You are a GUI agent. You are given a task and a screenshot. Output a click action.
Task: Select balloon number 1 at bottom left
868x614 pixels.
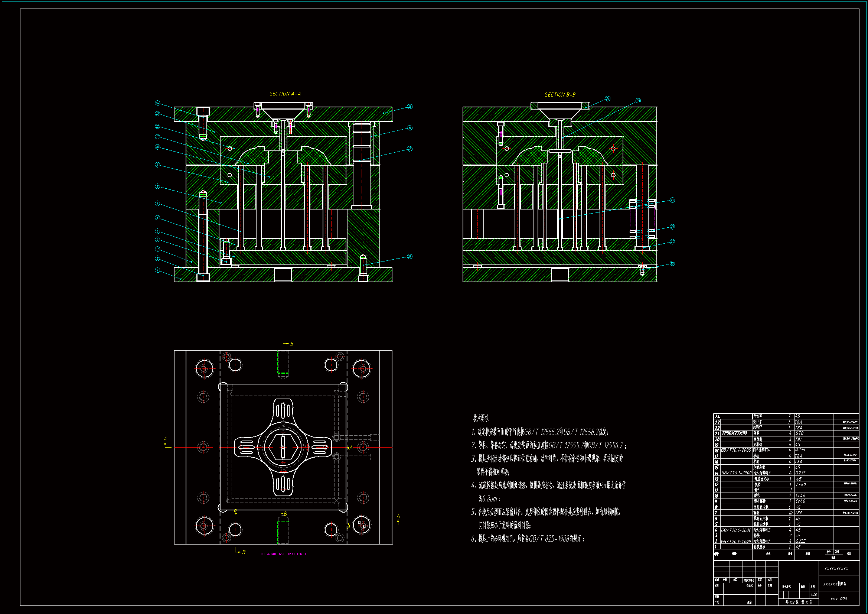click(x=158, y=270)
